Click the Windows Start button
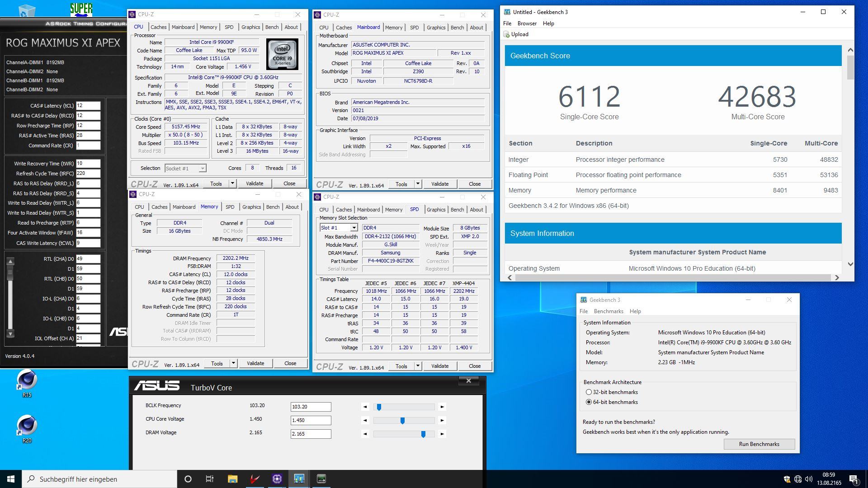 coord(11,479)
